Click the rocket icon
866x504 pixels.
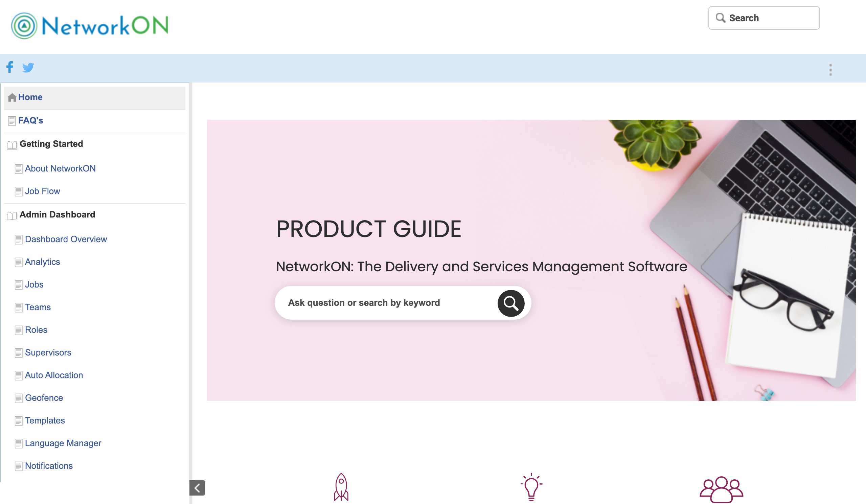click(341, 487)
